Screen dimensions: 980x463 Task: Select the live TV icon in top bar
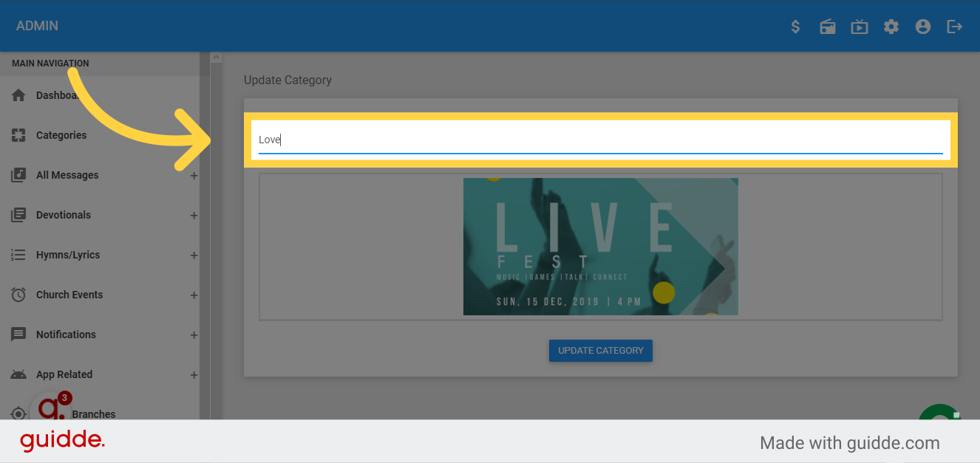point(859,26)
